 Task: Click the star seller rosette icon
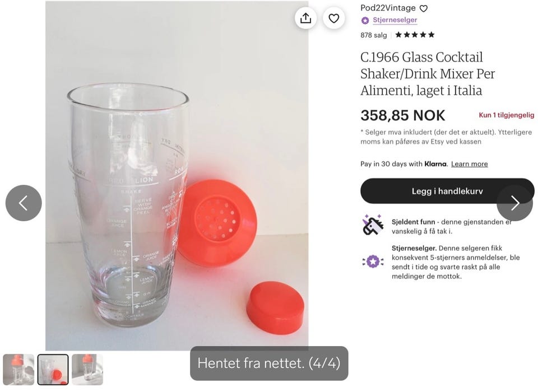pyautogui.click(x=373, y=260)
